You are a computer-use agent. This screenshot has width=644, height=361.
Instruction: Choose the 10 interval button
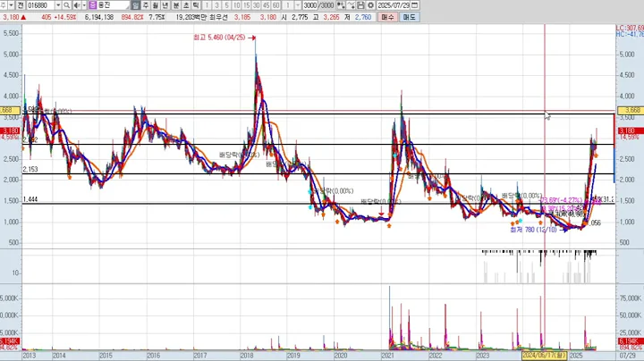(236, 5)
